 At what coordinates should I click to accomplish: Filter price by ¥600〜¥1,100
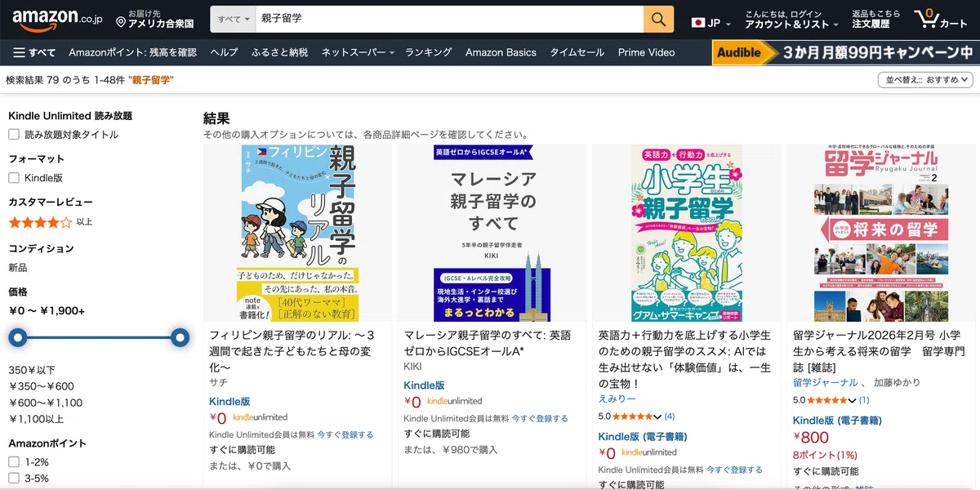point(46,403)
